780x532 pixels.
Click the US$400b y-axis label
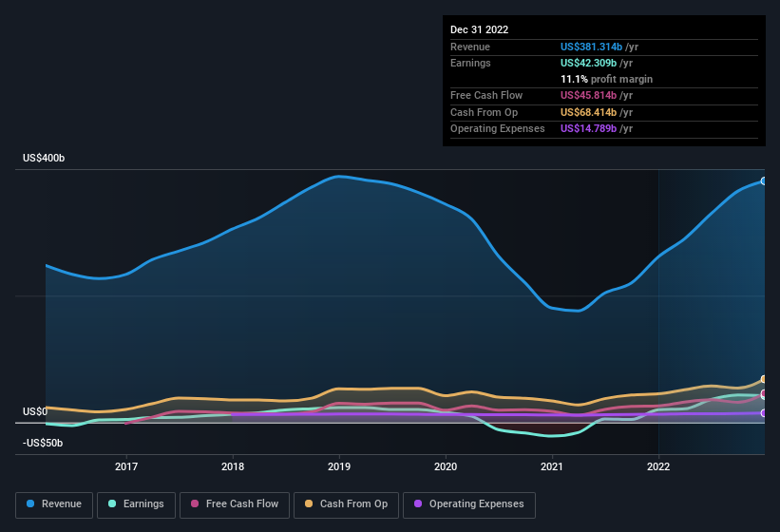click(44, 158)
